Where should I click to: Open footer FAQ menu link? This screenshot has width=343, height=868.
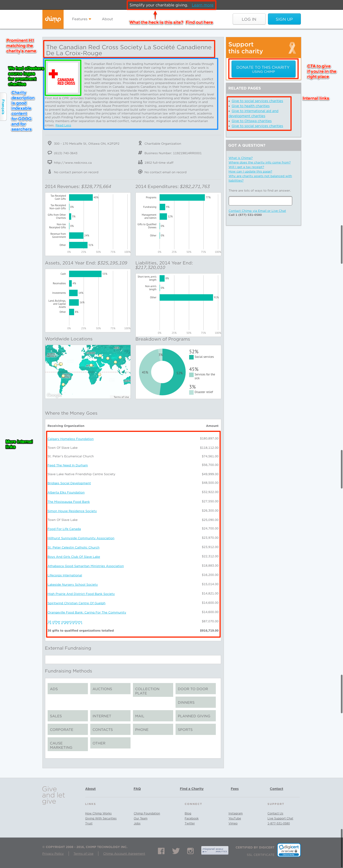tap(137, 789)
